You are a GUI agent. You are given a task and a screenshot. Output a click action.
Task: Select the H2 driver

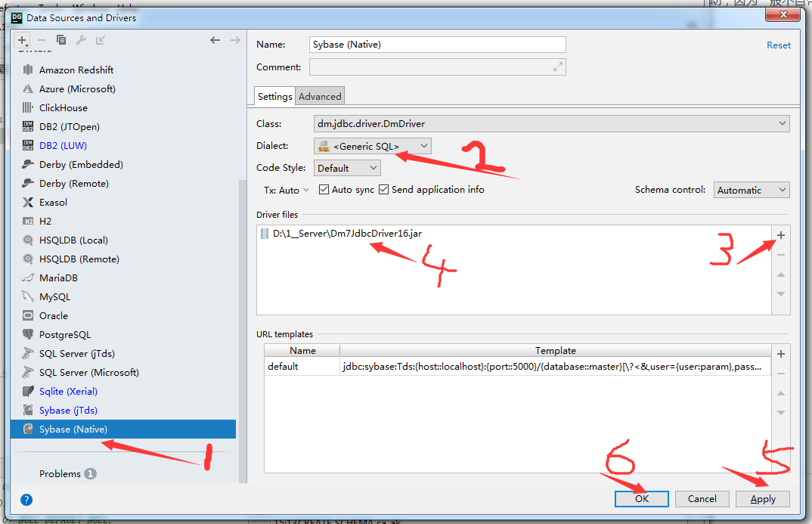coord(123,221)
